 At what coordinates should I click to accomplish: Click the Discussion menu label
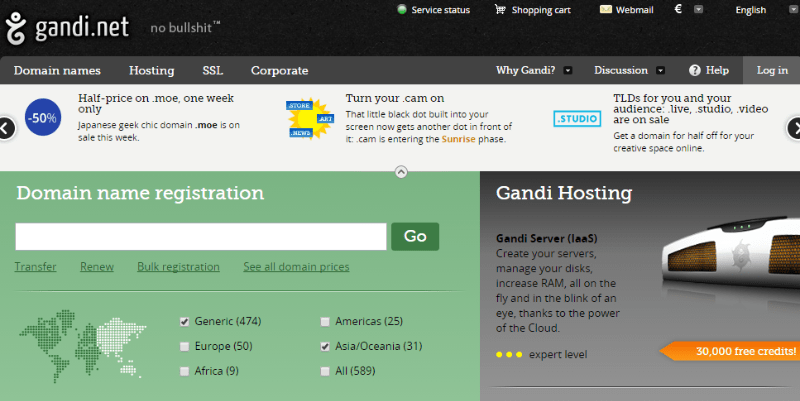point(621,70)
